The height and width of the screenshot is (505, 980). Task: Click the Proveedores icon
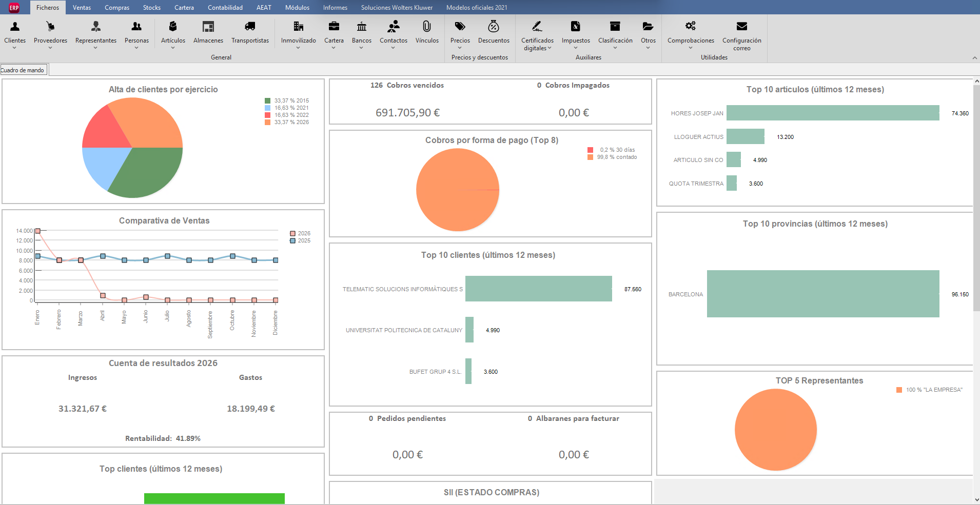[50, 27]
